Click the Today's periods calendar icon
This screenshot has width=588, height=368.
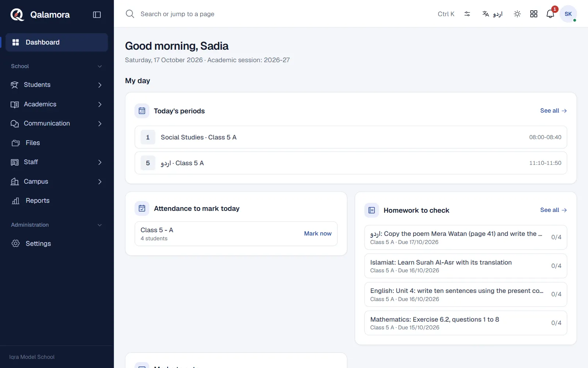(142, 111)
